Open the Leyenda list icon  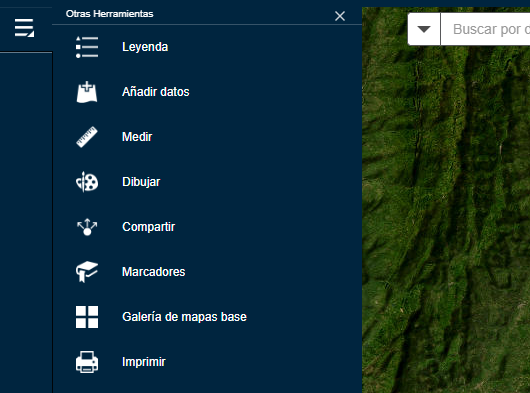tap(87, 47)
